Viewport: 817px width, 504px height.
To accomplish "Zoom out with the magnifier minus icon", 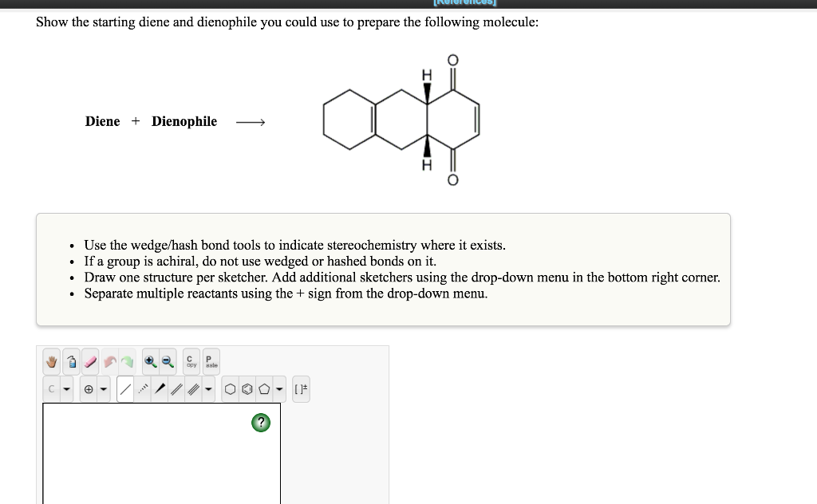I will coord(168,360).
